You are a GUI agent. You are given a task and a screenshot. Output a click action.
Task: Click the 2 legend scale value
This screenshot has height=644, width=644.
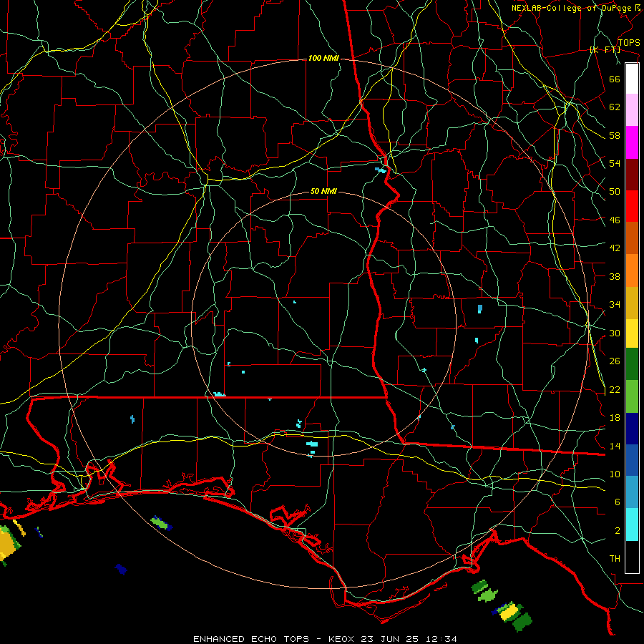(618, 531)
